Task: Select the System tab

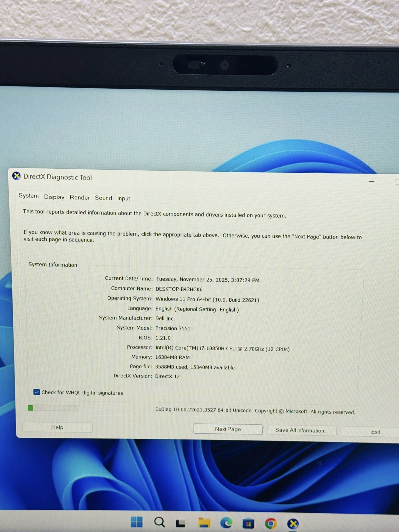Action: point(29,196)
